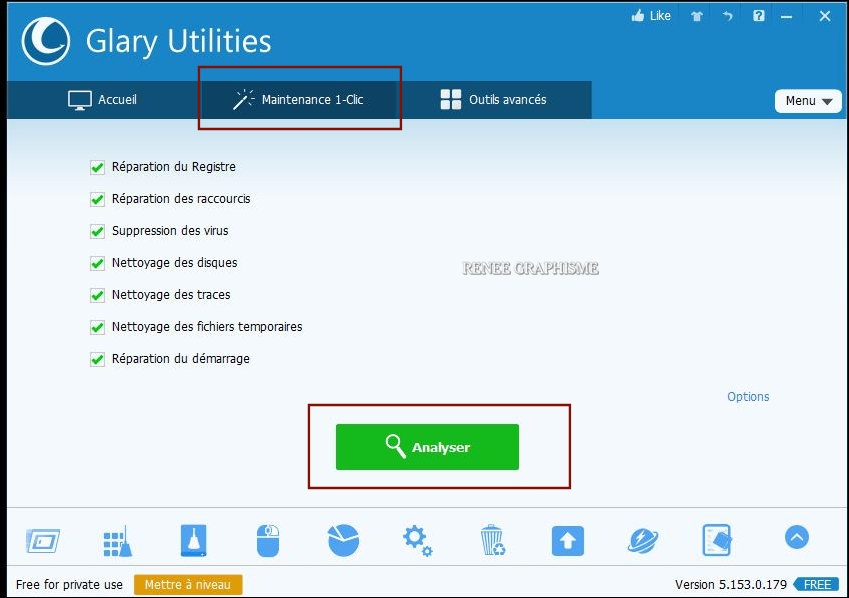Disable Nettoyage des traces
The width and height of the screenshot is (849, 598).
click(x=97, y=295)
